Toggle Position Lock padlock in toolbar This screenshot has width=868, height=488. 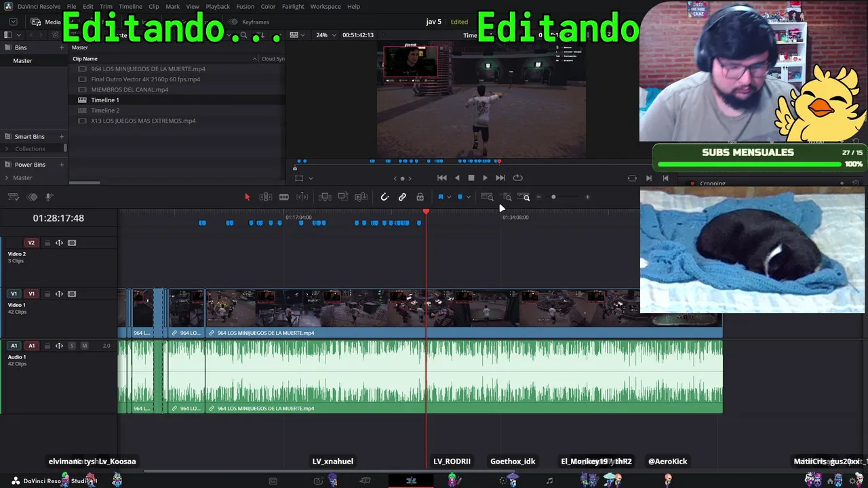point(420,197)
